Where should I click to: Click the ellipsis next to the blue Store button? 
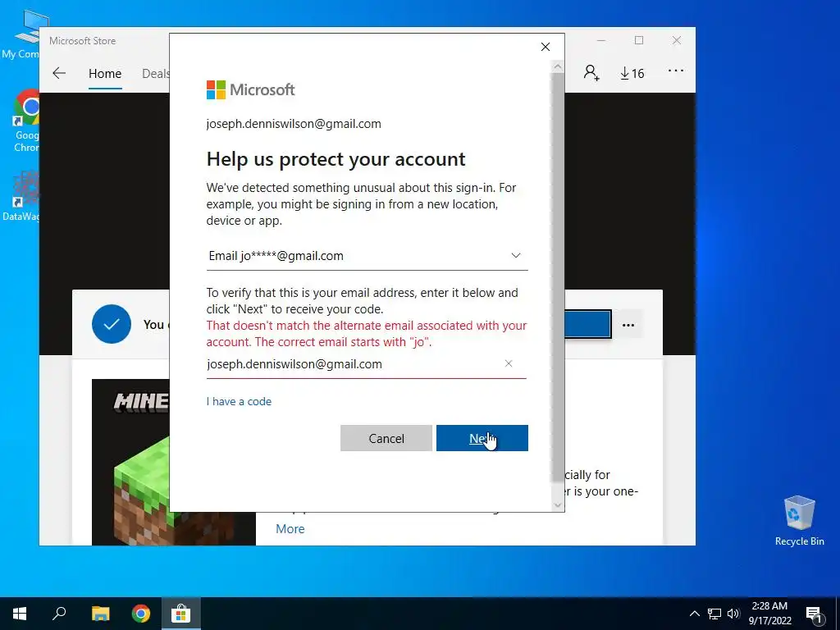click(x=628, y=325)
